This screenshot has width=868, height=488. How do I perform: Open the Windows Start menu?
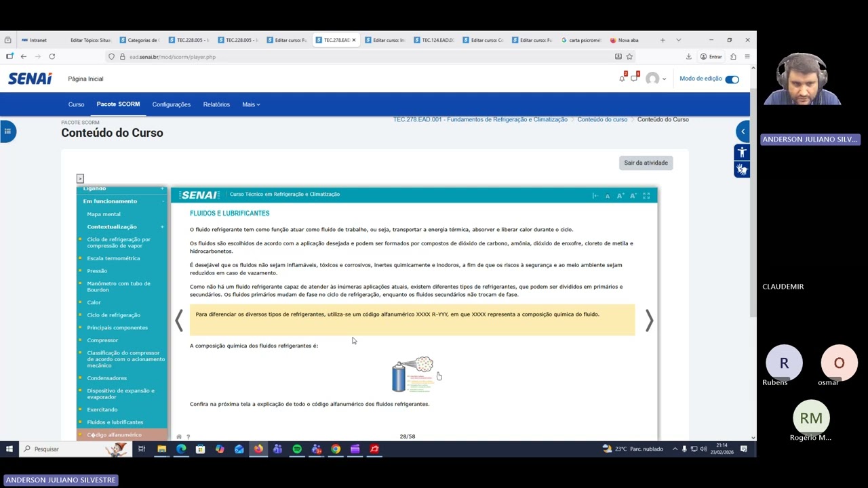tap(9, 449)
